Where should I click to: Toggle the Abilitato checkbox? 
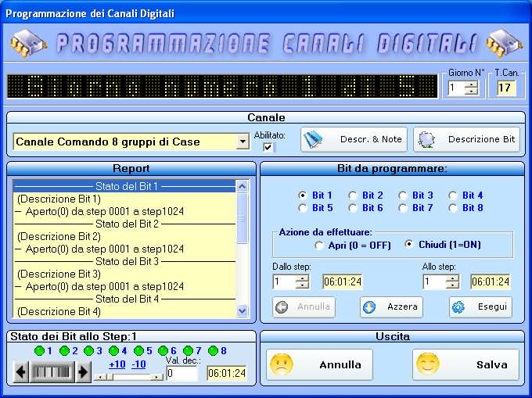pyautogui.click(x=268, y=148)
